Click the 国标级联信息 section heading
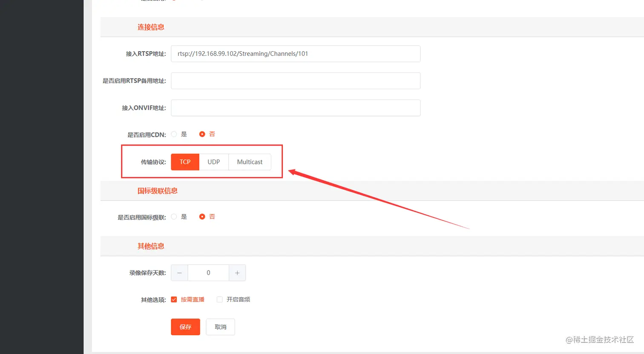Screen dimensions: 644x354 tap(158, 191)
